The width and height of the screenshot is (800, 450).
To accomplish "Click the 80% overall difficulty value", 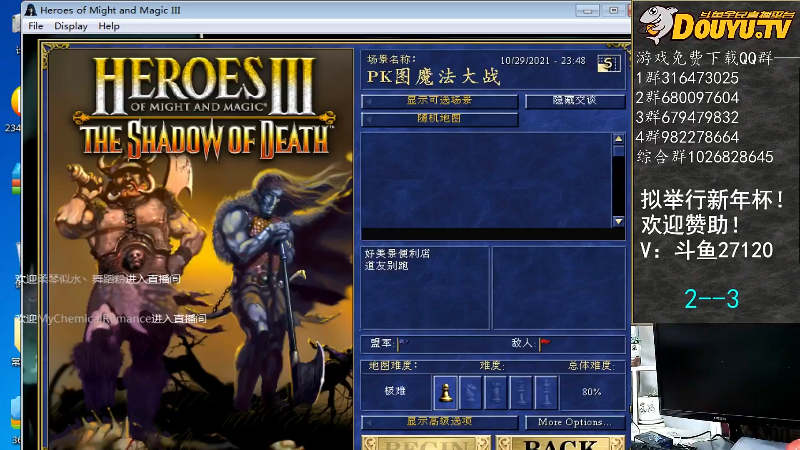I will 591,392.
